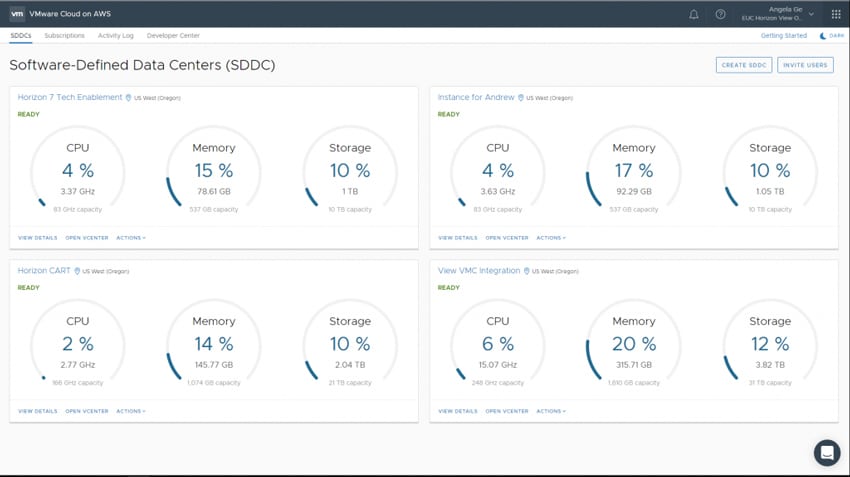Open the notifications bell

click(x=693, y=14)
